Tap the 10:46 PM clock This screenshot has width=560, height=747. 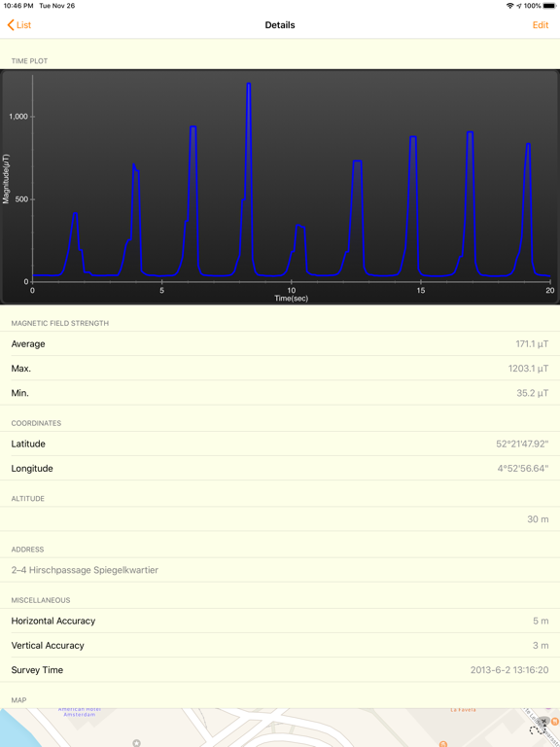[x=18, y=6]
